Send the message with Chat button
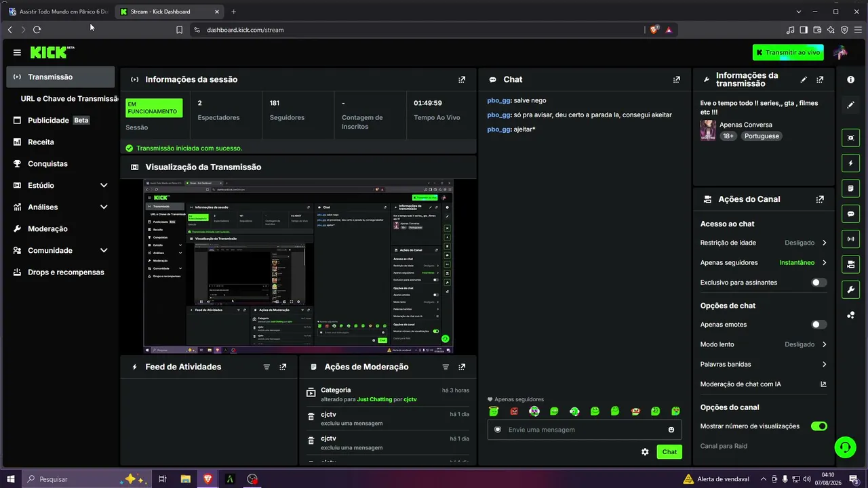This screenshot has width=868, height=488. 669,452
